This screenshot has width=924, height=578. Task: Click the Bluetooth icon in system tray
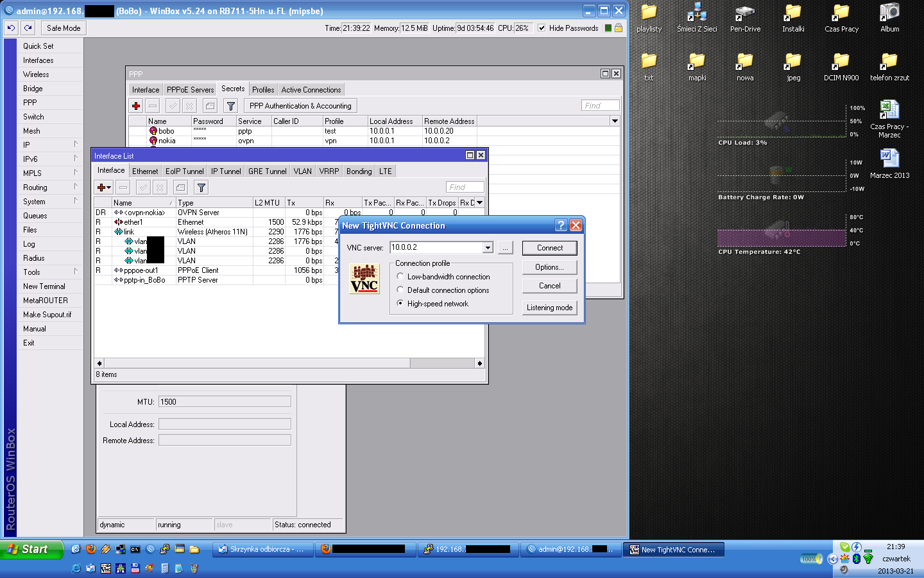(x=857, y=559)
